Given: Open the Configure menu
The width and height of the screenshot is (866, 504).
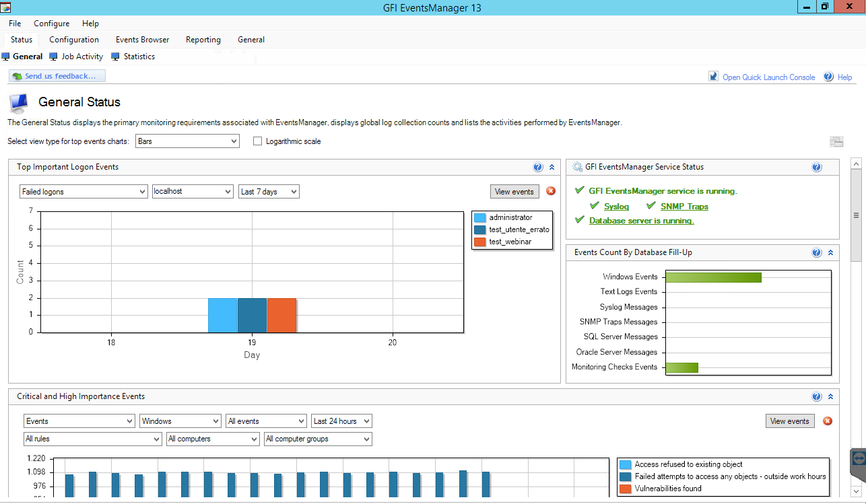Looking at the screenshot, I should 52,24.
